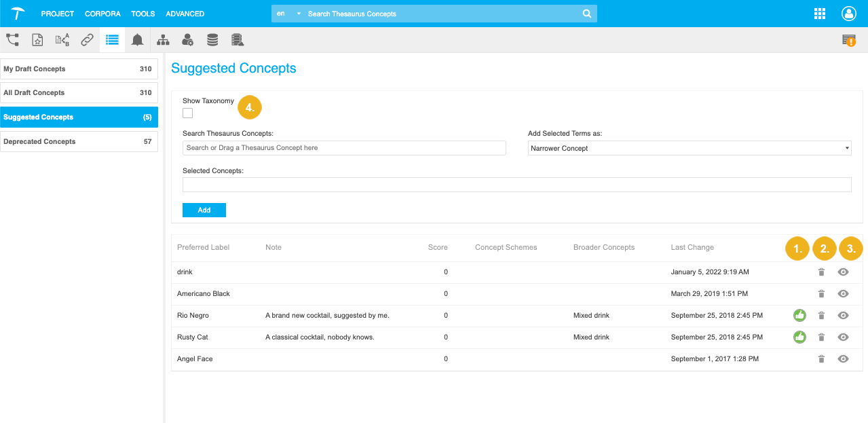Enable the Show Taxonomy checkbox
The height and width of the screenshot is (423, 868).
188,113
